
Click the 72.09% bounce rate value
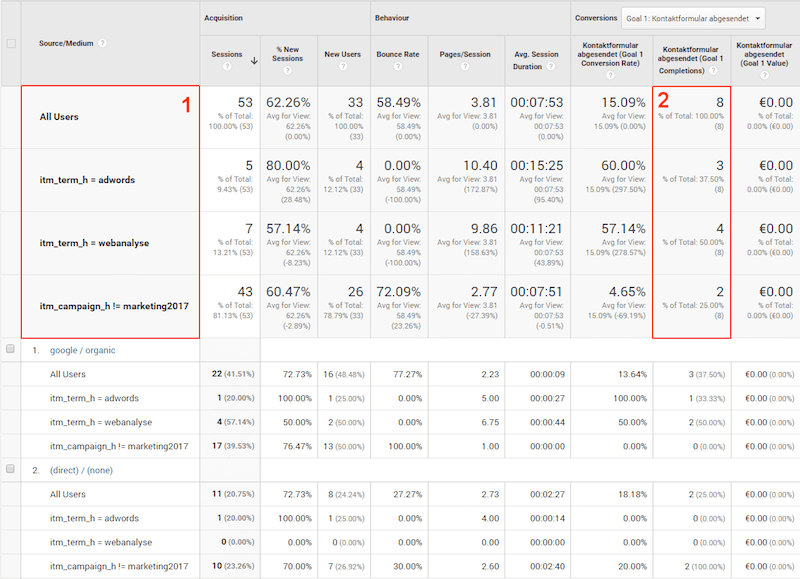(x=399, y=292)
